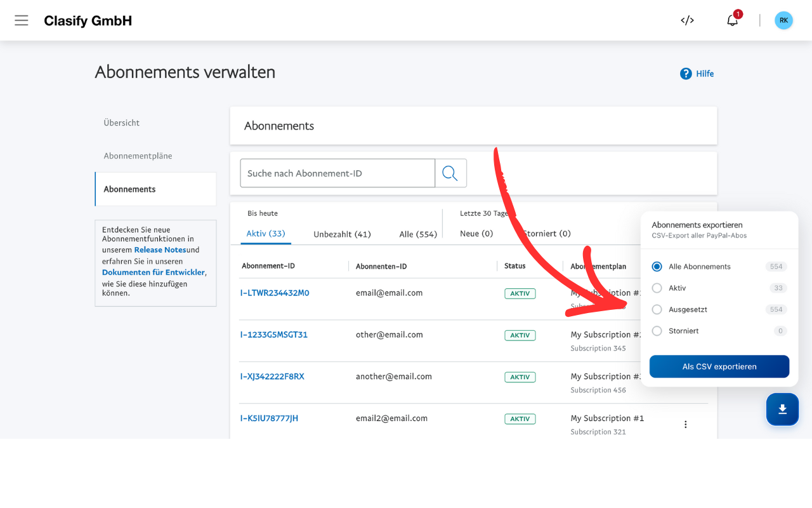Switch to the Aktiv (33) tab
The image size is (812, 508).
coord(266,234)
